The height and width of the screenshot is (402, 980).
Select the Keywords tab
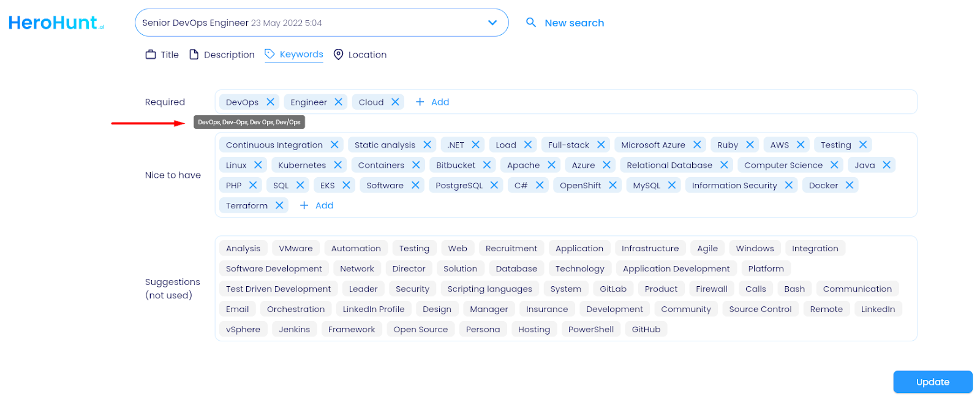pos(294,55)
